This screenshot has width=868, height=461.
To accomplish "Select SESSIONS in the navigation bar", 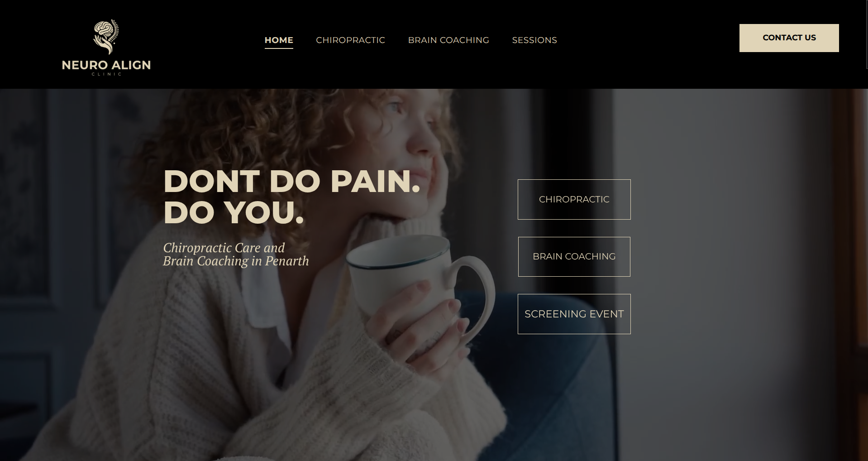I will pos(534,40).
